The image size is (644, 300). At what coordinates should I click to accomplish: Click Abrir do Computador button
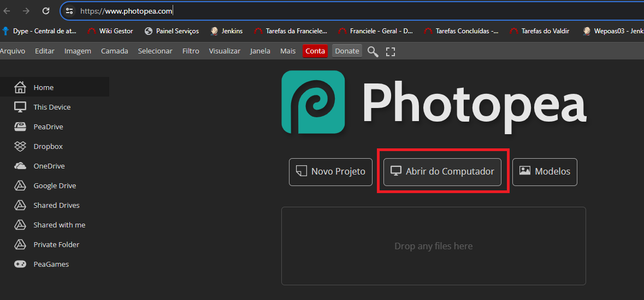click(442, 172)
